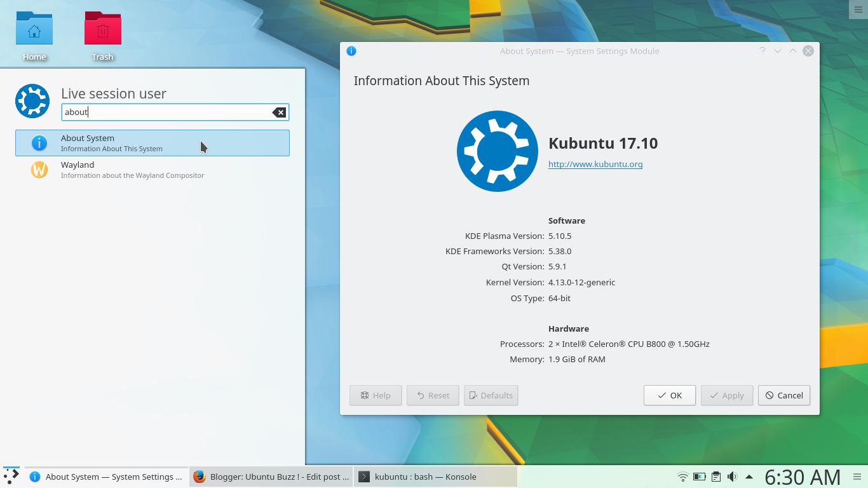The image size is (868, 488).
Task: Click the help question mark in the dialog titlebar
Action: [x=762, y=51]
